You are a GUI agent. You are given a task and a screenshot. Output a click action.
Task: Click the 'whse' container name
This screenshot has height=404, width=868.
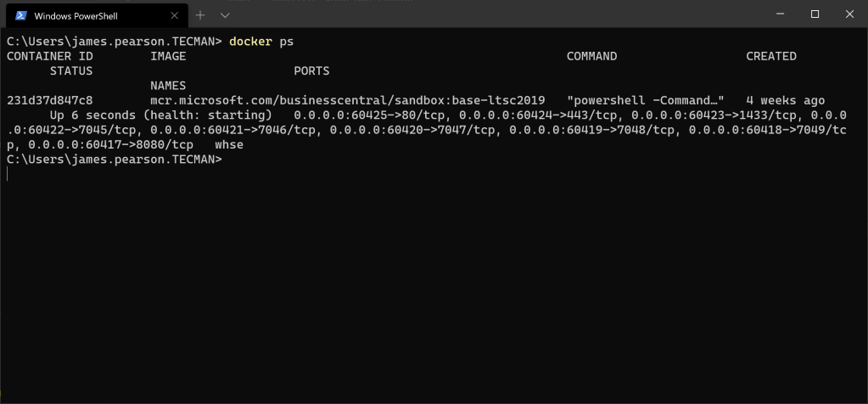point(229,144)
